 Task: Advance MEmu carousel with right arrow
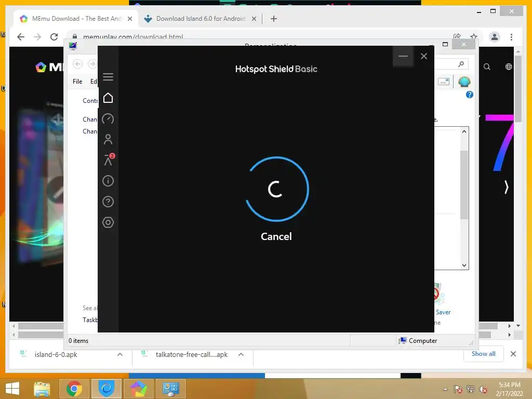point(506,187)
